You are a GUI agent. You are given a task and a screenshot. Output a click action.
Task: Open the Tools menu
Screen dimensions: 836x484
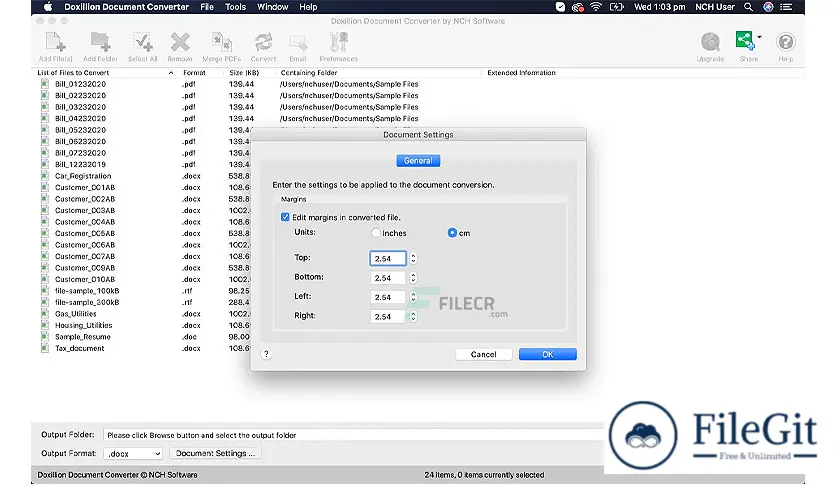235,7
